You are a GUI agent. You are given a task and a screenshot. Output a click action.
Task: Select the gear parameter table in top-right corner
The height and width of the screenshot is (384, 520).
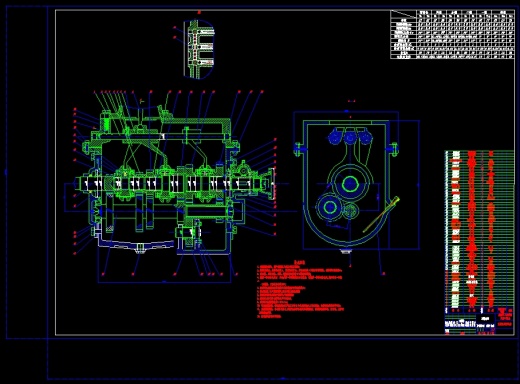point(452,34)
